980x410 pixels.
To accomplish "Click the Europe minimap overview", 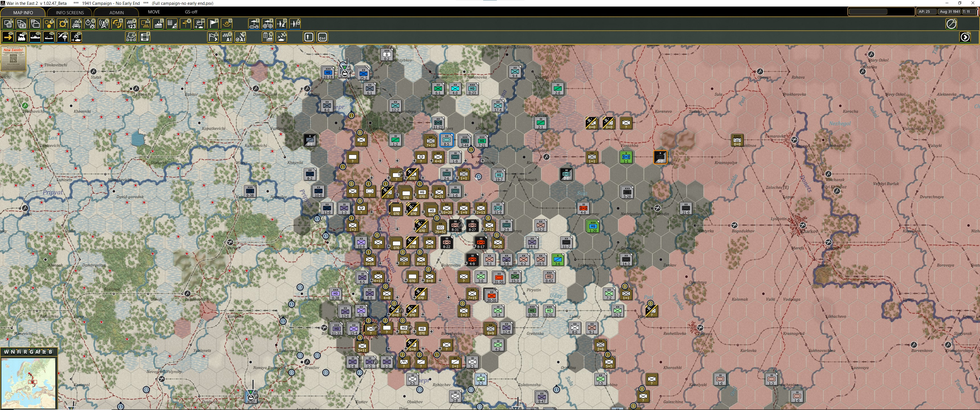I will [29, 383].
